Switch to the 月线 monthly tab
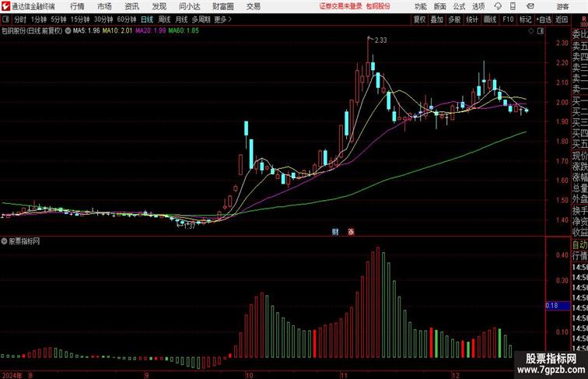The height and width of the screenshot is (379, 588). [181, 19]
